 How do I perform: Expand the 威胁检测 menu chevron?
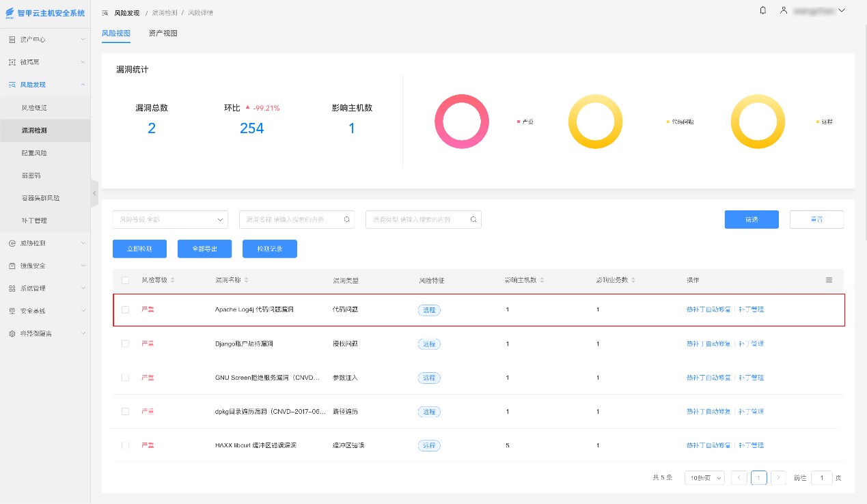click(x=83, y=243)
